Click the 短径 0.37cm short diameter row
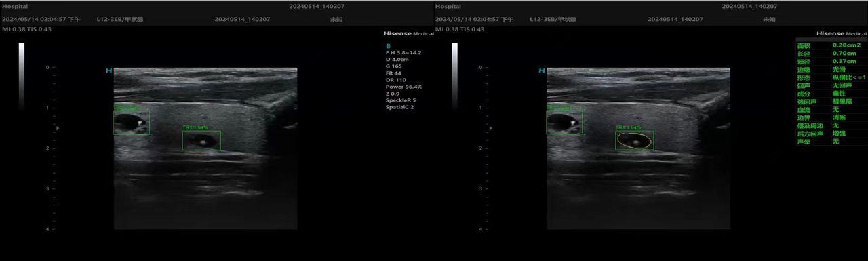Viewport: 868px width, 261px height. (x=831, y=61)
